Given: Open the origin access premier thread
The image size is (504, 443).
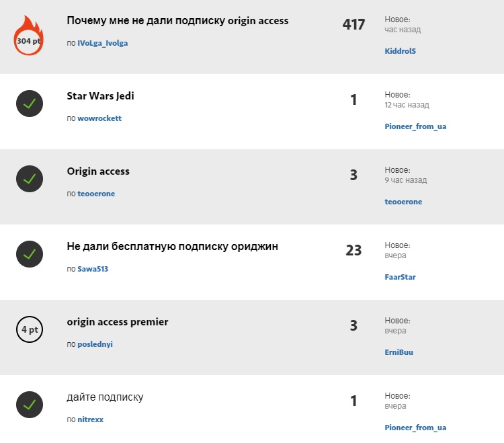Looking at the screenshot, I should 118,322.
